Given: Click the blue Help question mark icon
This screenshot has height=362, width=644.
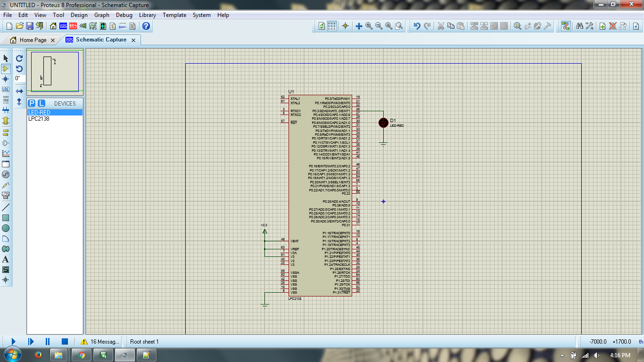Looking at the screenshot, I should [146, 26].
